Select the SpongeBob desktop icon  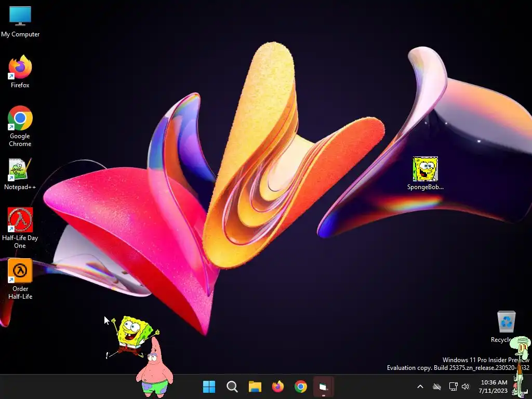pos(425,174)
